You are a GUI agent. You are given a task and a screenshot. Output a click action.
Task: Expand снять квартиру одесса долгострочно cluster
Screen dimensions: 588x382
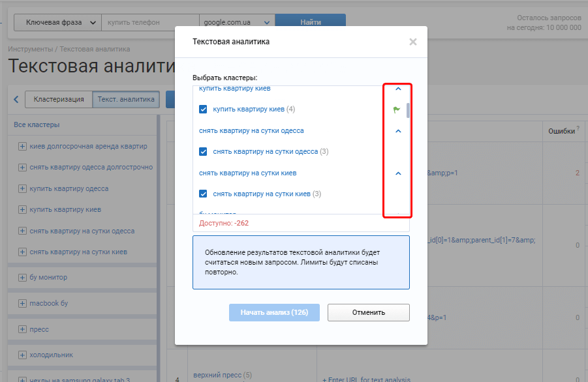point(22,168)
